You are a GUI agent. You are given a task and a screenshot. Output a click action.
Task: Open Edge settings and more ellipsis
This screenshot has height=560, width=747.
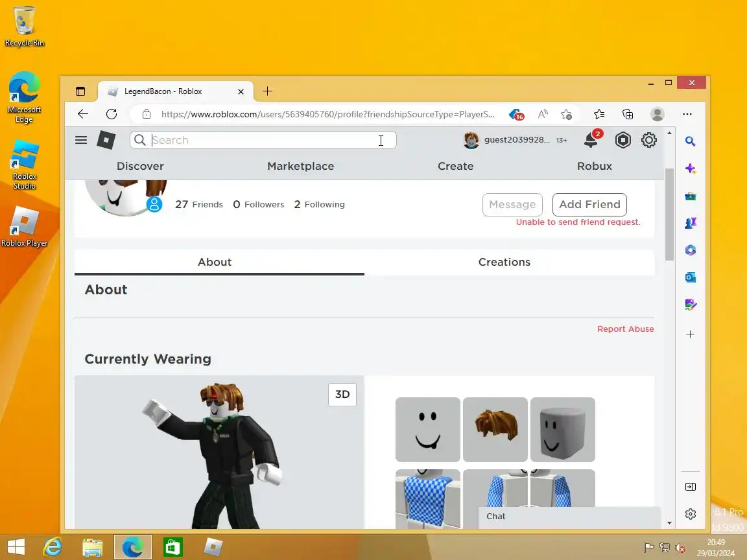687,114
